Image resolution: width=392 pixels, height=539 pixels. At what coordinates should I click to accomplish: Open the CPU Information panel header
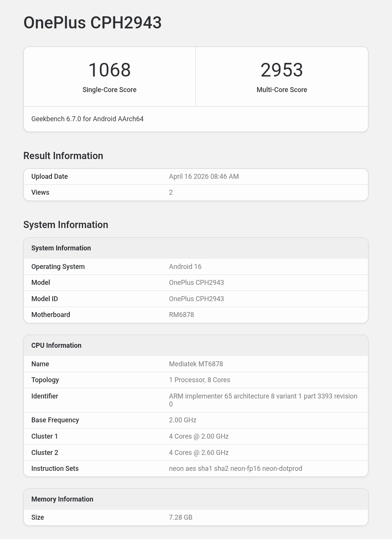56,345
